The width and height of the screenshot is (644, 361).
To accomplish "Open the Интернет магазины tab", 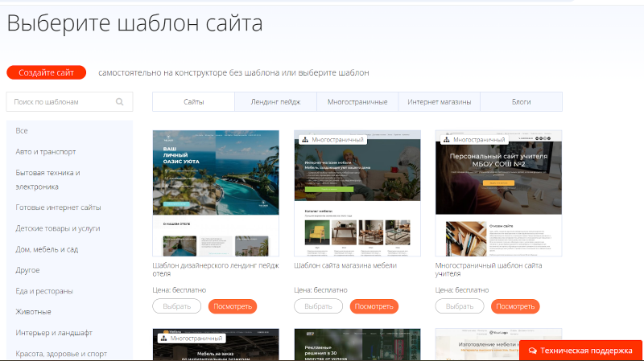I will (x=439, y=102).
